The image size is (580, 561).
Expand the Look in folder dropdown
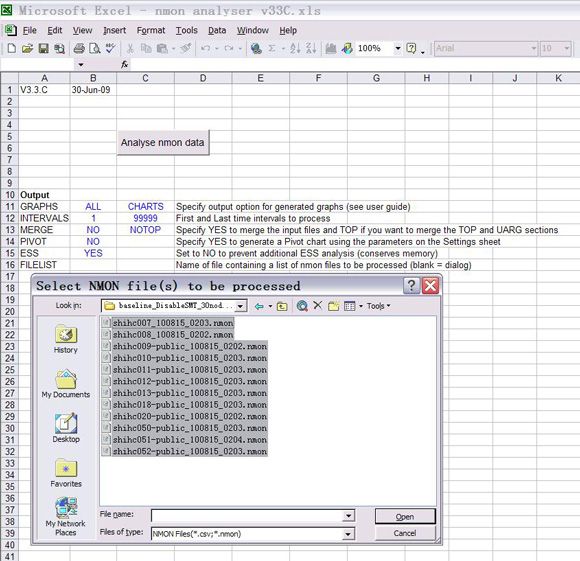tap(240, 306)
